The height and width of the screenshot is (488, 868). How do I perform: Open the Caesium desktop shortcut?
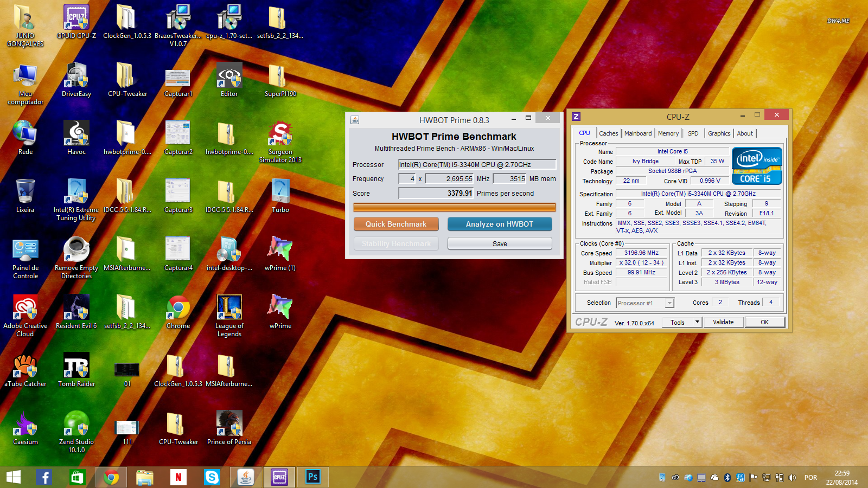click(x=25, y=428)
